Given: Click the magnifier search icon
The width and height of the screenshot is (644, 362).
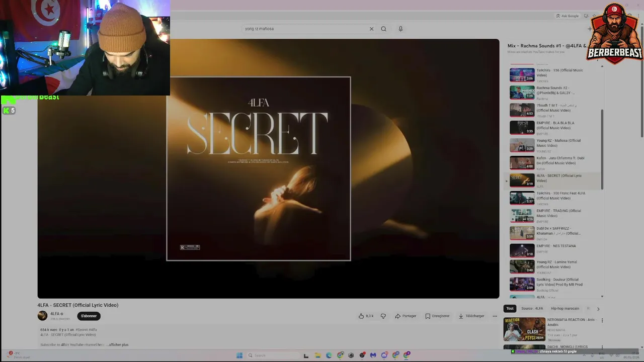Looking at the screenshot, I should click(x=383, y=29).
